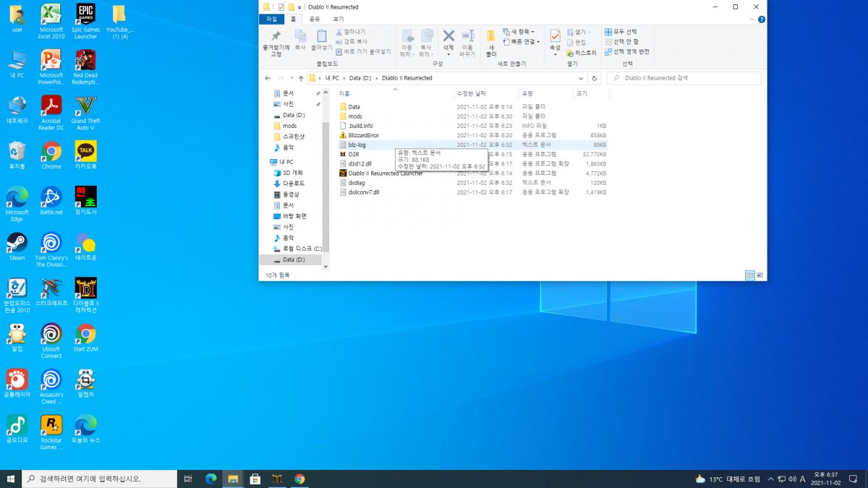The width and height of the screenshot is (868, 488).
Task: Sort by the Size (크기) column header
Action: (582, 94)
